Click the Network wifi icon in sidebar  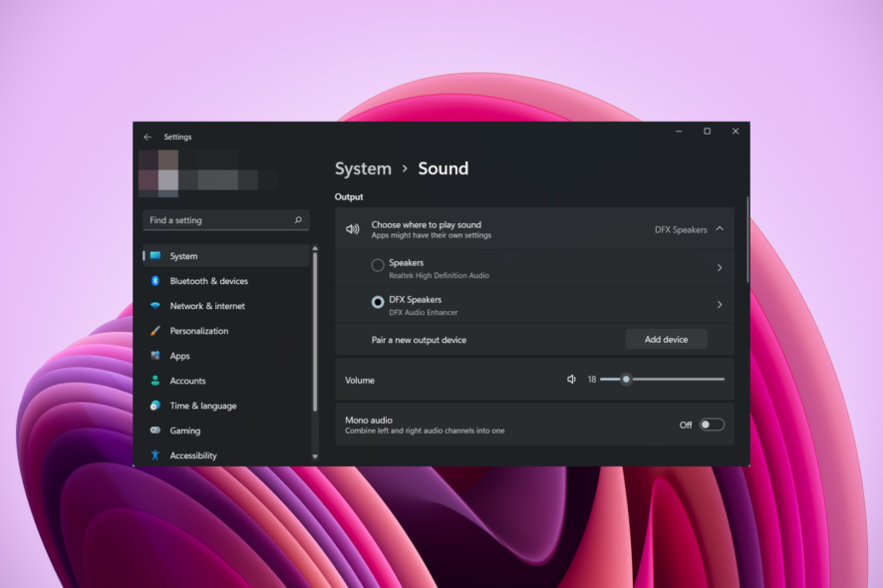[x=155, y=306]
